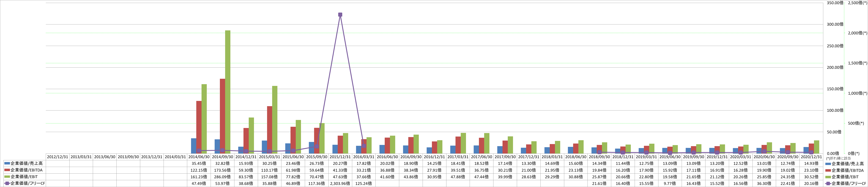
Task: Select the 2018/03/31 date column header
Action: (552, 157)
